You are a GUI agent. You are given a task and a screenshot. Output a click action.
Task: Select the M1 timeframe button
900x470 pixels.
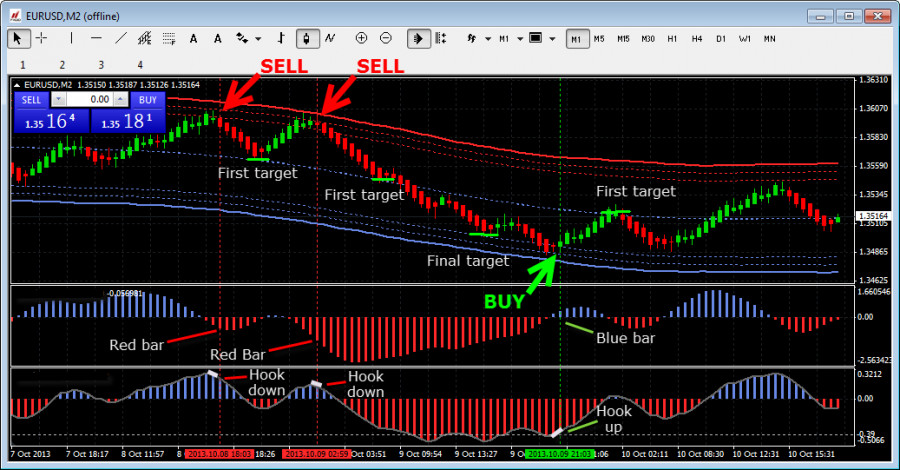[576, 39]
